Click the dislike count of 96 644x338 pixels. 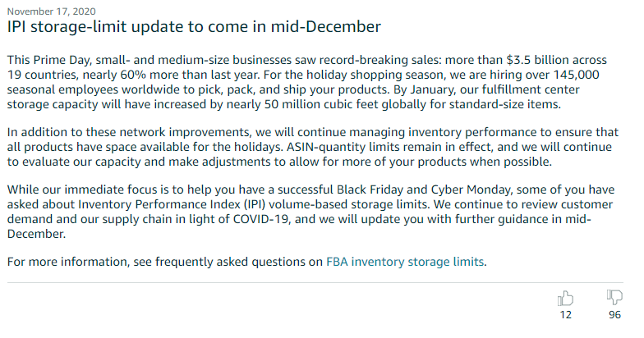[x=614, y=315]
